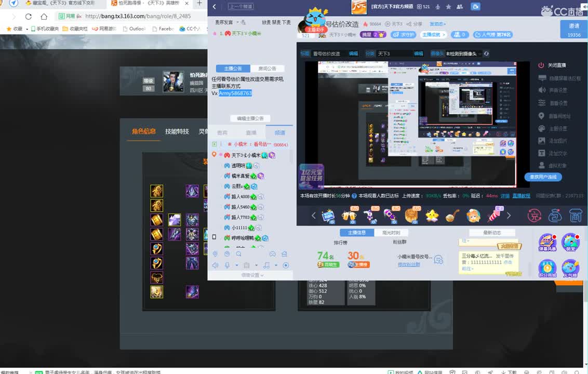588x374 pixels.
Task: Click the 添加图片 picture option
Action: click(552, 141)
